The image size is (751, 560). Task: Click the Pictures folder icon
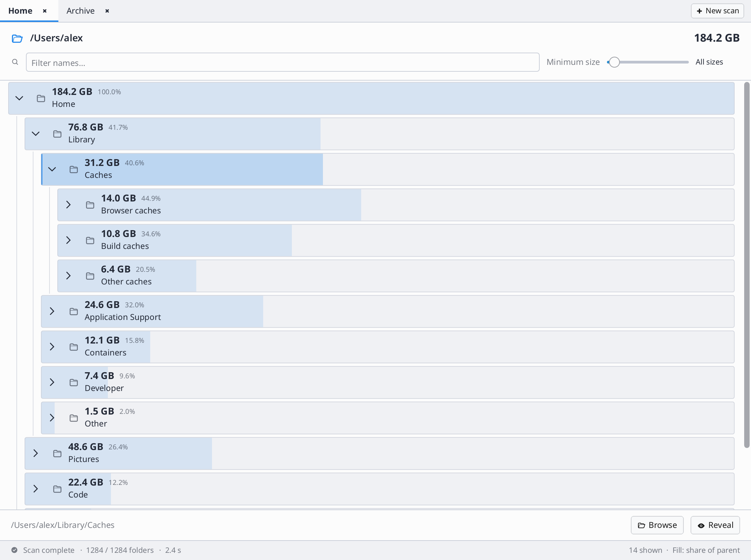point(57,453)
